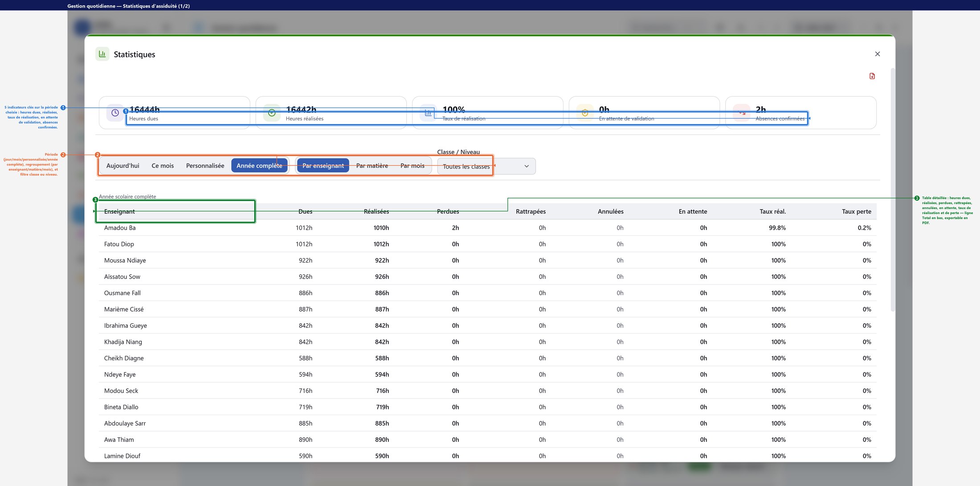Select Année complète period
The image size is (980, 486).
pyautogui.click(x=259, y=165)
